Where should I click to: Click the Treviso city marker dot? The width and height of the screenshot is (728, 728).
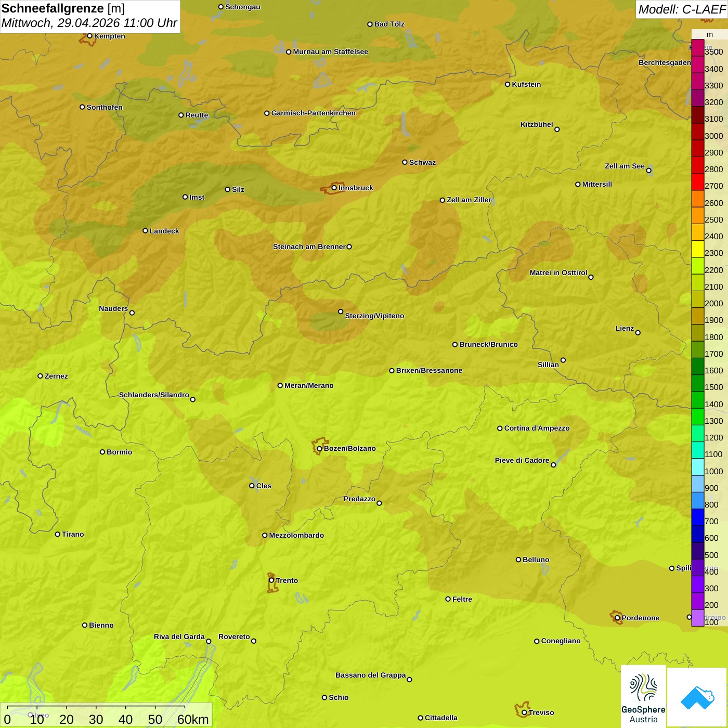click(524, 712)
